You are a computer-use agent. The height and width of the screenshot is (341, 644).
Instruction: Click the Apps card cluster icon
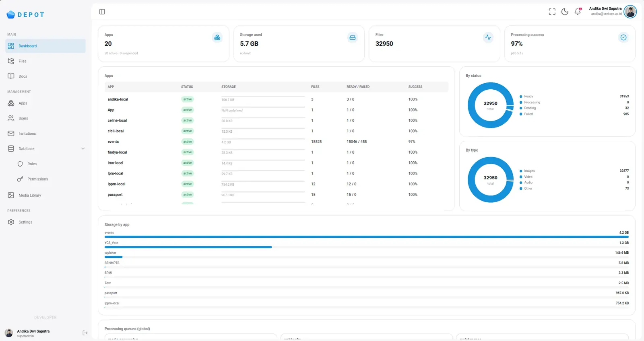point(217,37)
